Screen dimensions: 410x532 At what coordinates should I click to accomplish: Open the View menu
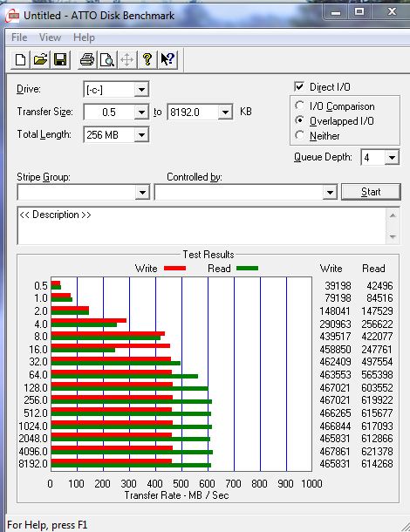click(50, 38)
